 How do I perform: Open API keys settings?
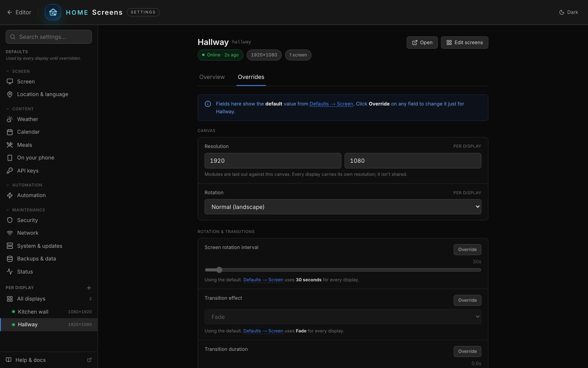click(49, 171)
